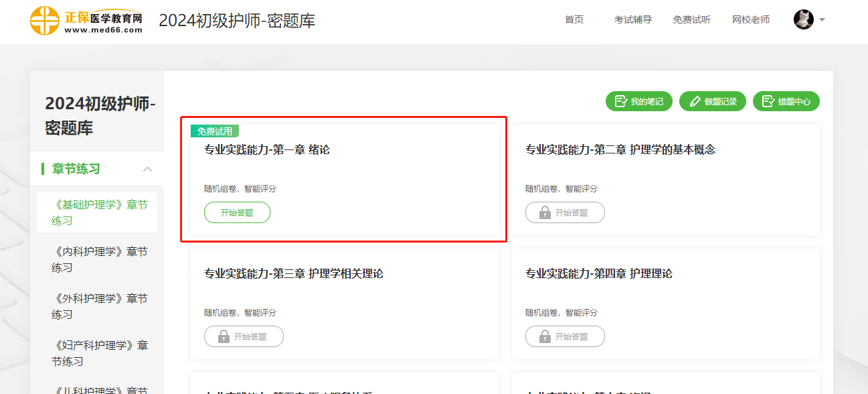The height and width of the screenshot is (394, 868).
Task: Select 《外科护理学》章节练习 in the sidebar
Action: 99,306
